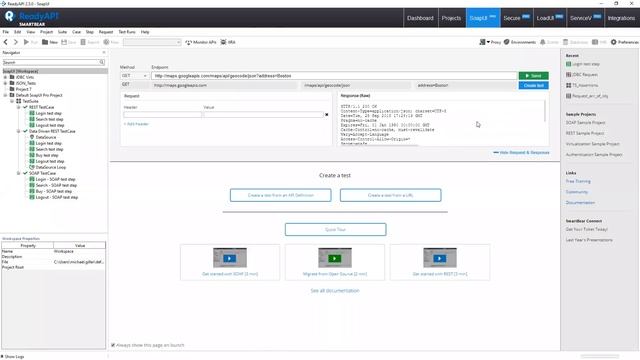
Task: Select the DataSource Loop step in tree
Action: (47, 167)
